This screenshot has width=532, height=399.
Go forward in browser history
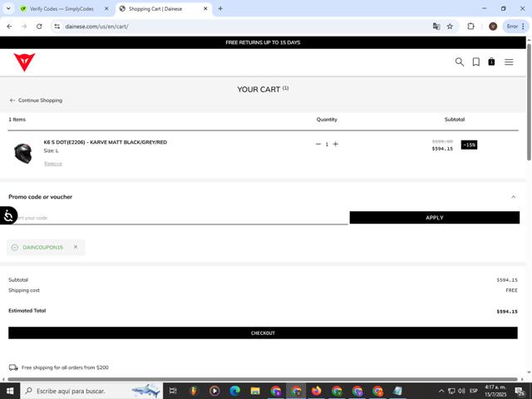pyautogui.click(x=24, y=27)
